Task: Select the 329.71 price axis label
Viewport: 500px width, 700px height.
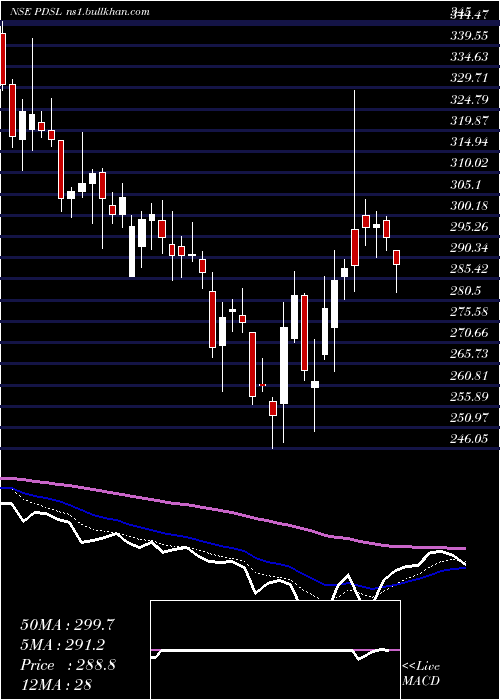Action: [x=469, y=79]
